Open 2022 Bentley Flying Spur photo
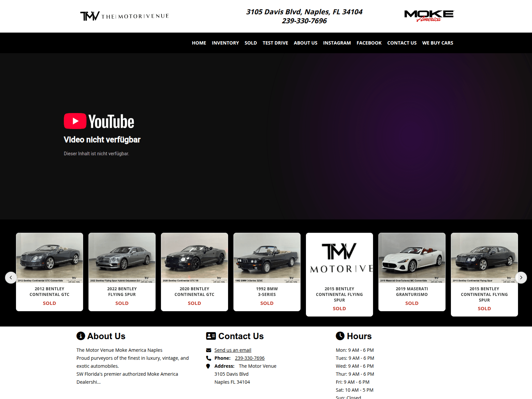Viewport: 532px width, 399px height. point(122,258)
